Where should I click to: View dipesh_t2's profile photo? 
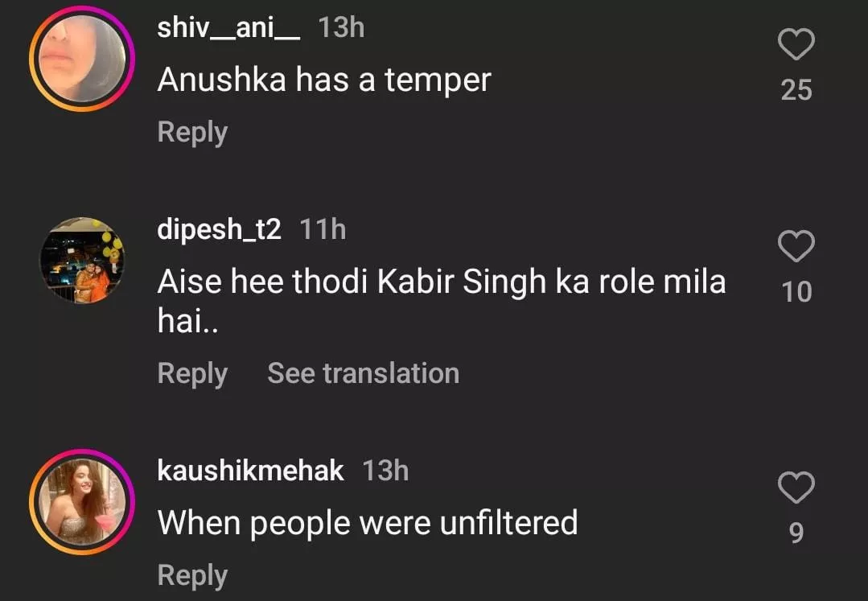tap(81, 259)
